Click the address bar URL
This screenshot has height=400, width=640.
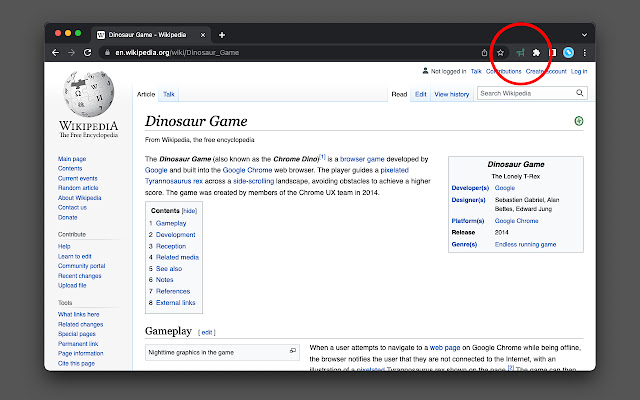tap(177, 53)
